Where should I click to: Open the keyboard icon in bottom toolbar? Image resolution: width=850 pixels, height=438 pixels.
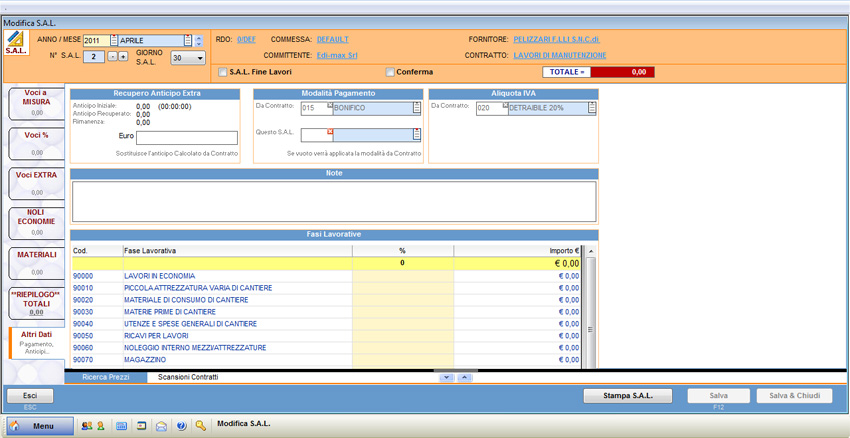point(122,425)
